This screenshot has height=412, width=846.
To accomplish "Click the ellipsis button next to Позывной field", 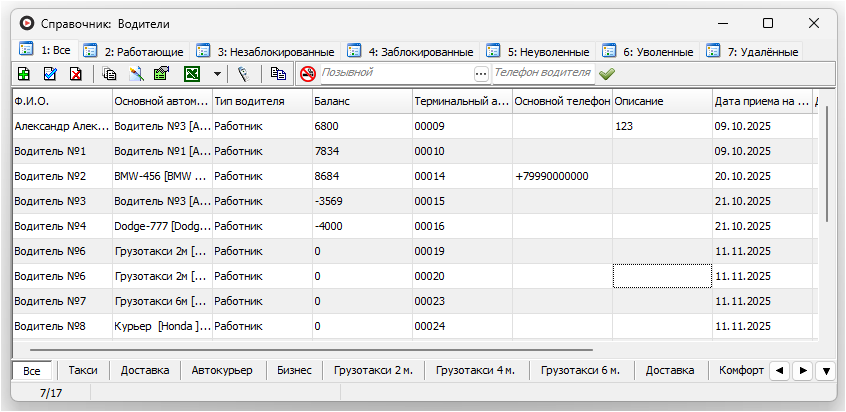I will click(x=481, y=74).
